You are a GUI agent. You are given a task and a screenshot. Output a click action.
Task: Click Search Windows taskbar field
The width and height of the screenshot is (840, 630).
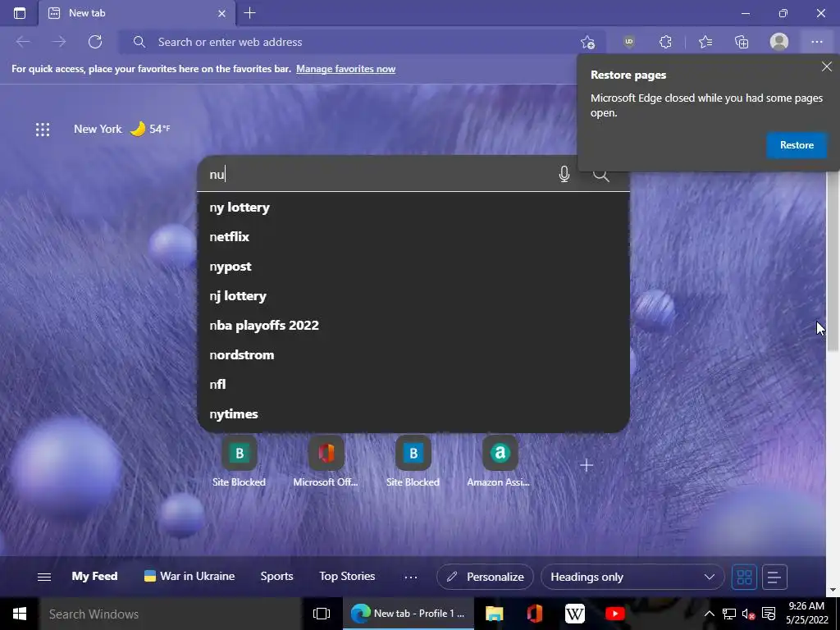[171, 614]
